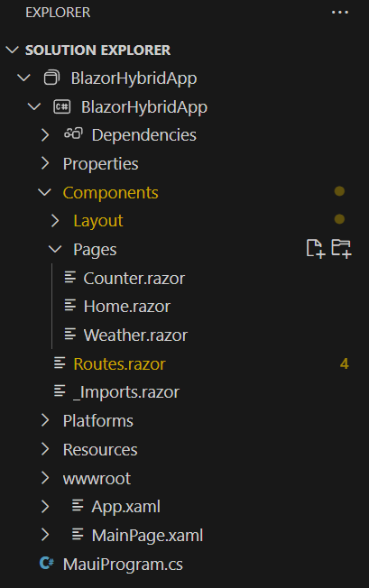369x588 pixels.
Task: Expand the Layout folder chevron
Action: point(55,221)
